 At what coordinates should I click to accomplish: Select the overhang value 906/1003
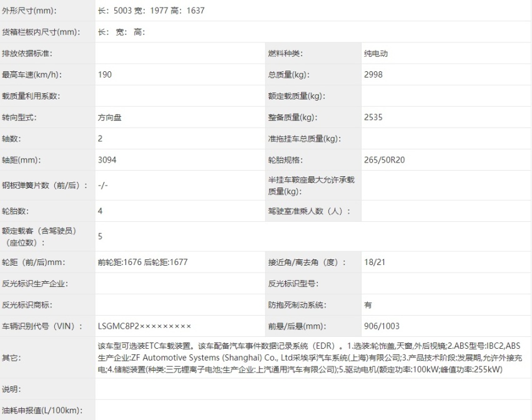382,326
